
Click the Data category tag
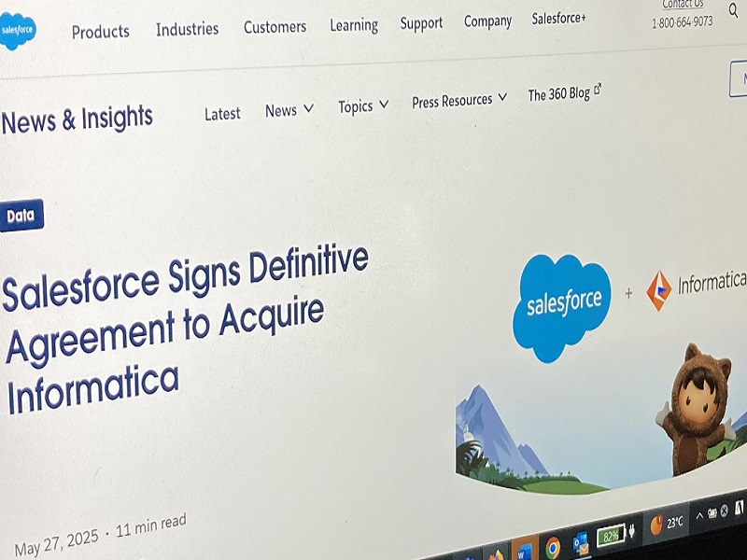(x=21, y=216)
